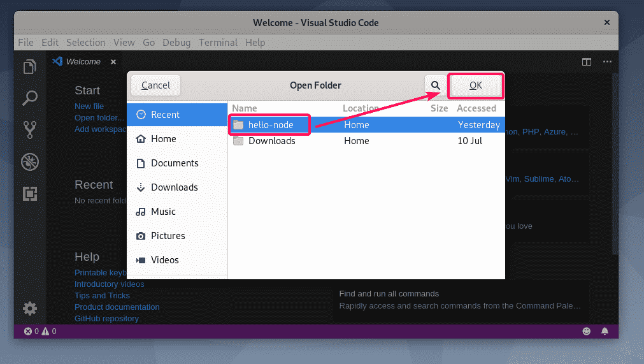The image size is (644, 364).
Task: Select the Downloads folder in file list
Action: click(x=271, y=141)
